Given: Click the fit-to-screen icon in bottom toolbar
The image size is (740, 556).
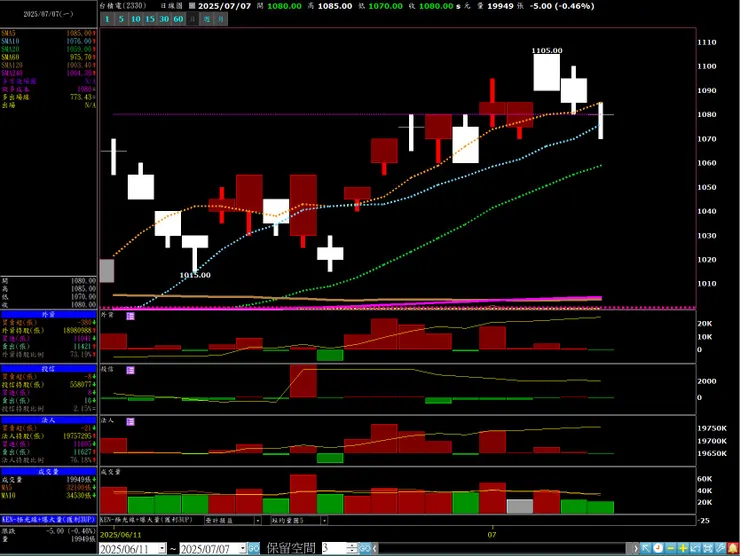Looking at the screenshot, I should (x=707, y=548).
